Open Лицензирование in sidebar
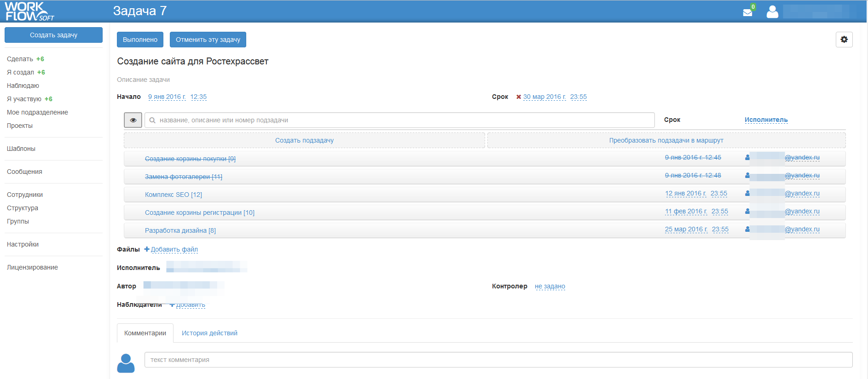Screen dimensions: 868x379 pyautogui.click(x=32, y=267)
